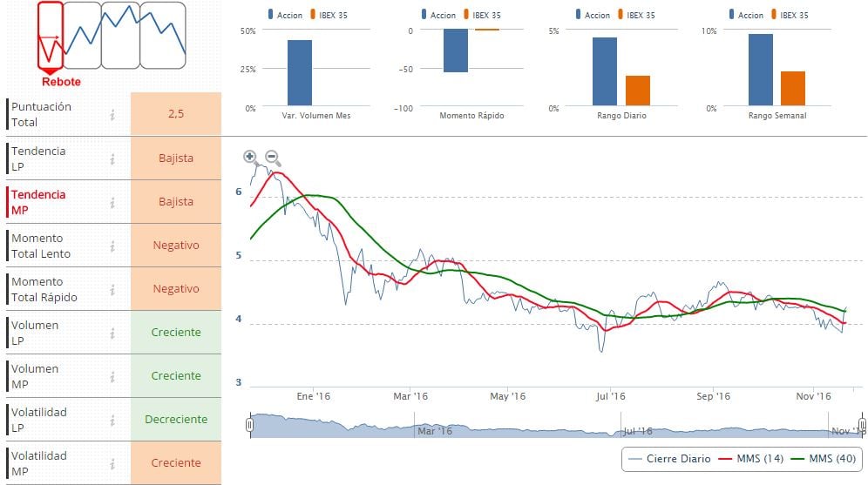Show info for Momento Total Lento
The width and height of the screenshot is (868, 485).
(x=112, y=246)
